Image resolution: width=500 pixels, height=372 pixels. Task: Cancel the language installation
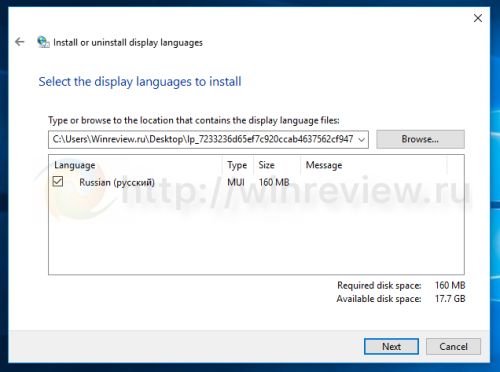(x=453, y=347)
